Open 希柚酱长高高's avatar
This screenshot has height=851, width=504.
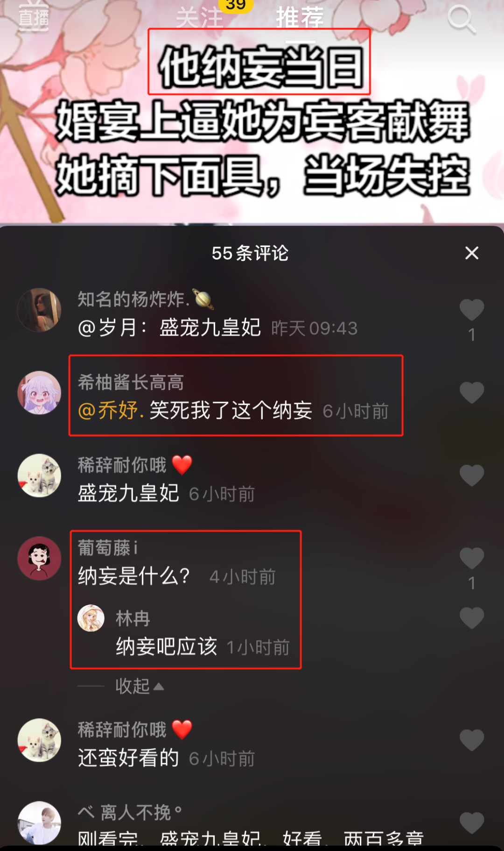(39, 392)
